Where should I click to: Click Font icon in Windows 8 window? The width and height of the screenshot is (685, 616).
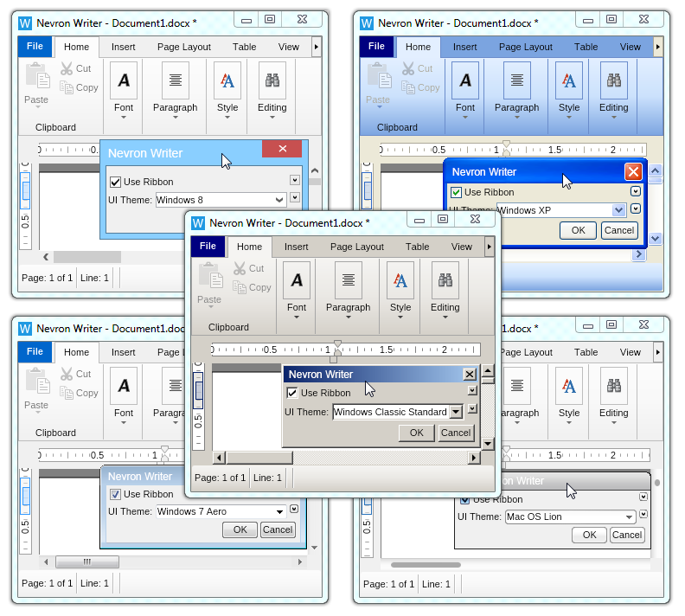point(124,80)
